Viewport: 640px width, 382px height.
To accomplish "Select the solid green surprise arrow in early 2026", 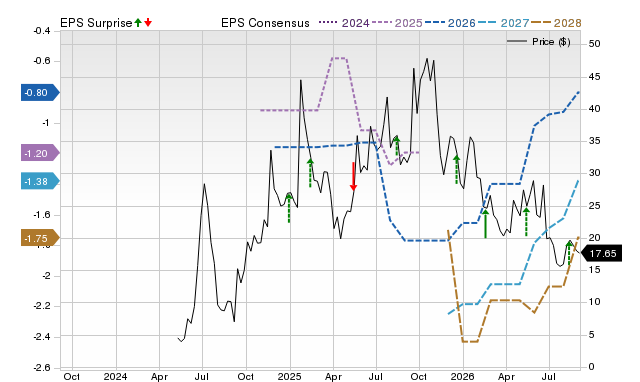I will pos(485,224).
